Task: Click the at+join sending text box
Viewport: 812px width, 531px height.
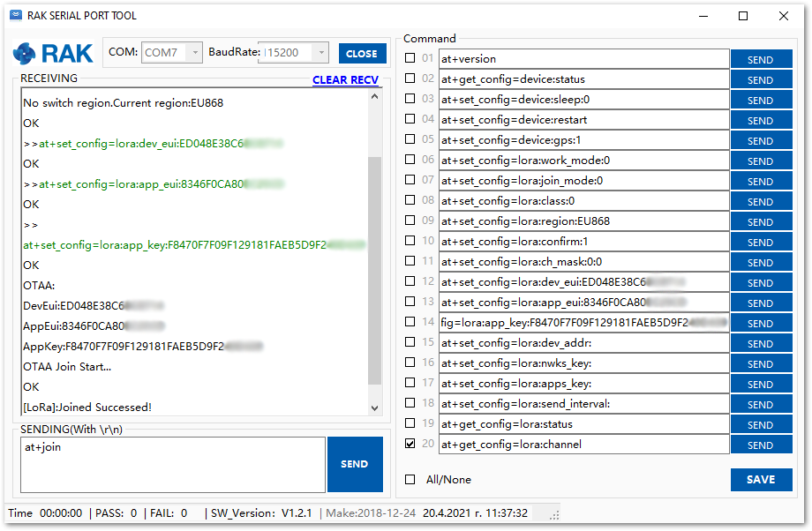Action: pyautogui.click(x=173, y=464)
